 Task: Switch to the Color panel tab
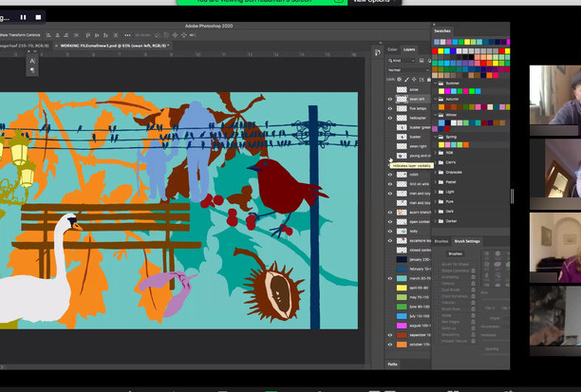coord(392,48)
